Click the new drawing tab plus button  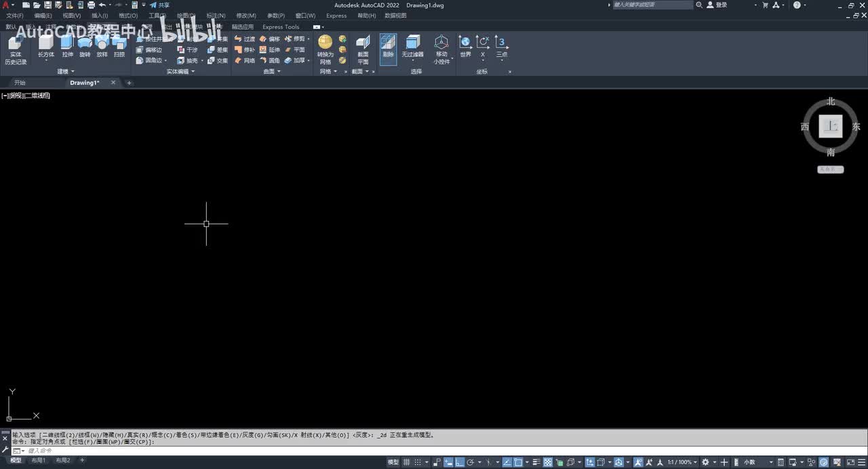coord(129,83)
